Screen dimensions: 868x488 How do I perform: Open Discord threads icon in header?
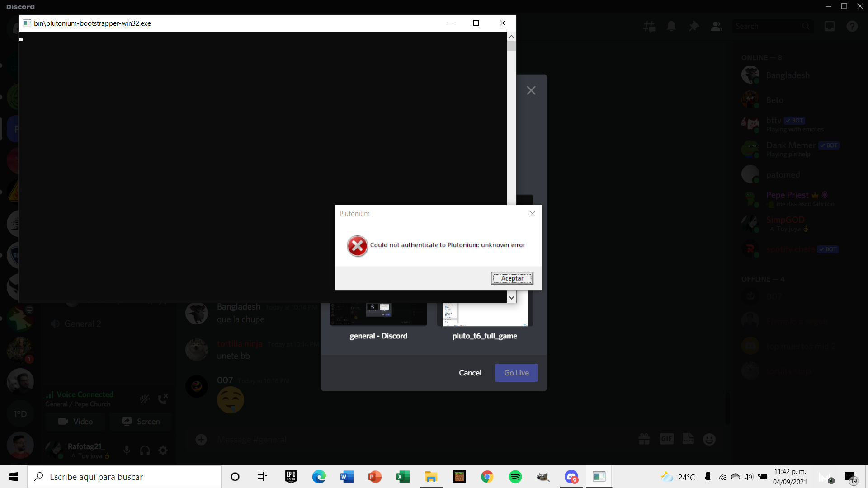649,26
